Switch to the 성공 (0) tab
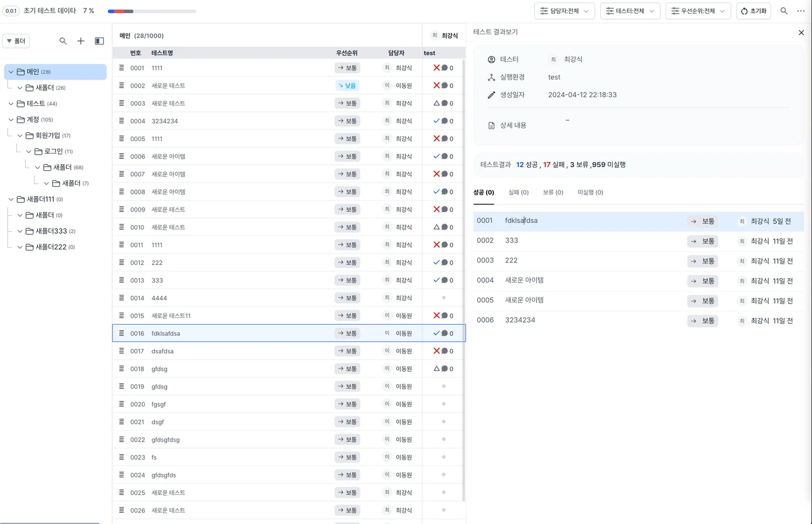This screenshot has height=524, width=812. tap(483, 193)
